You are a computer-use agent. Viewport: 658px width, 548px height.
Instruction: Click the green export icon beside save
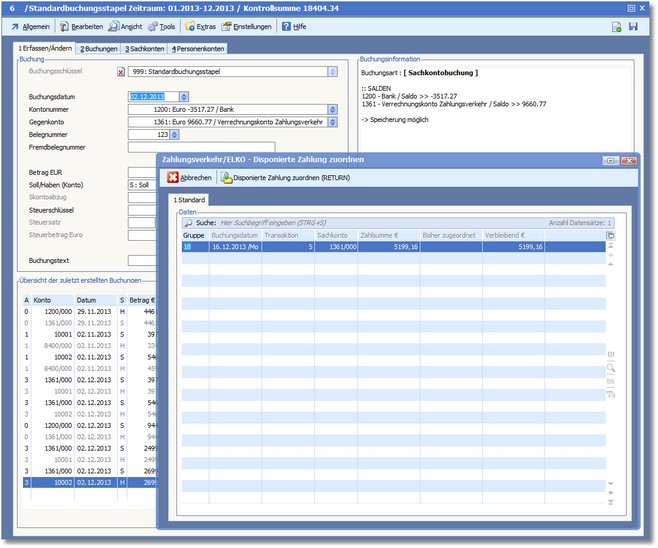point(616,26)
